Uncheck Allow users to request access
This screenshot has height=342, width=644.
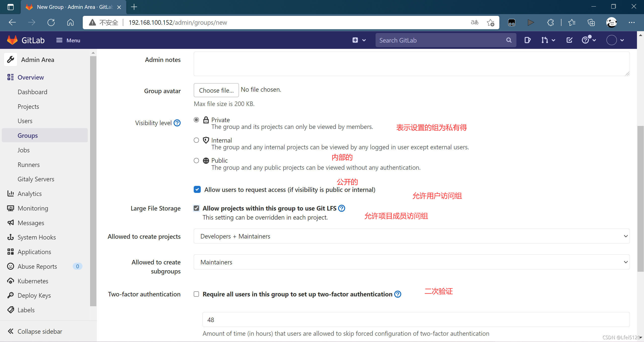pos(197,189)
